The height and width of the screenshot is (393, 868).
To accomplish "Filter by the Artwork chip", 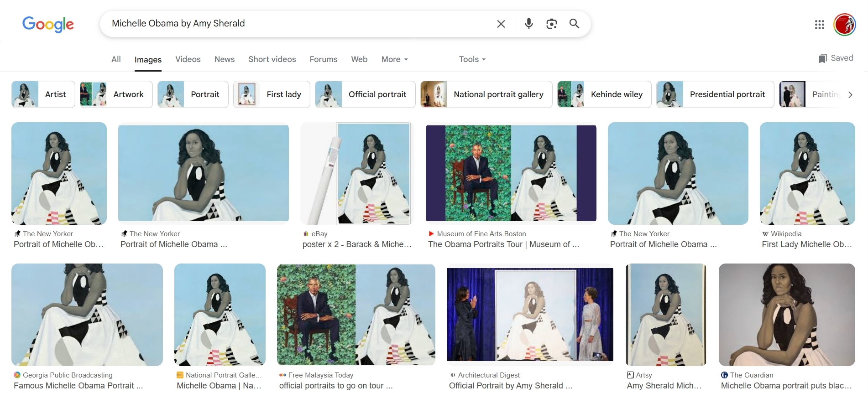I will point(116,94).
